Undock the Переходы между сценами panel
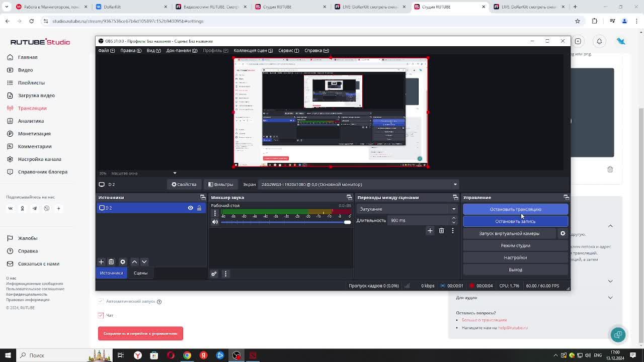The width and height of the screenshot is (644, 362). coord(455,198)
